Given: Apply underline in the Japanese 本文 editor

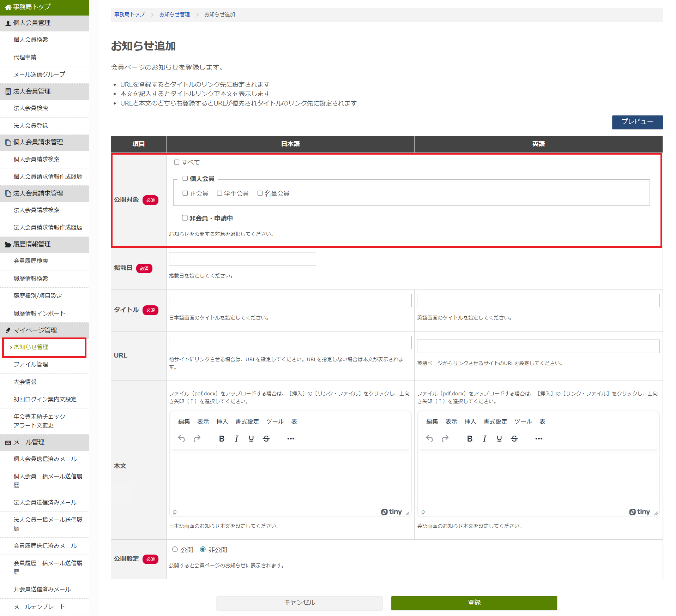Looking at the screenshot, I should [251, 438].
